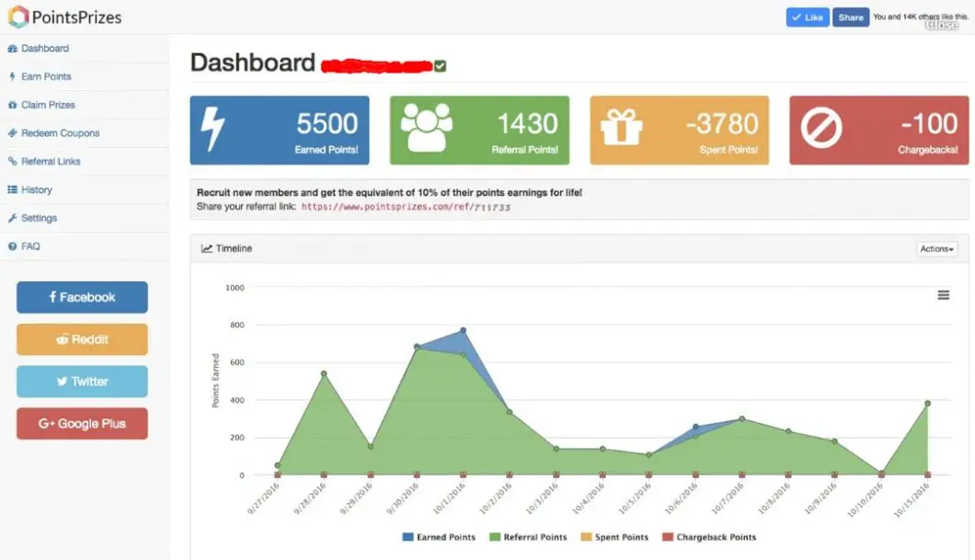This screenshot has width=975, height=560.
Task: Open Earn Points in the sidebar
Action: tap(46, 76)
